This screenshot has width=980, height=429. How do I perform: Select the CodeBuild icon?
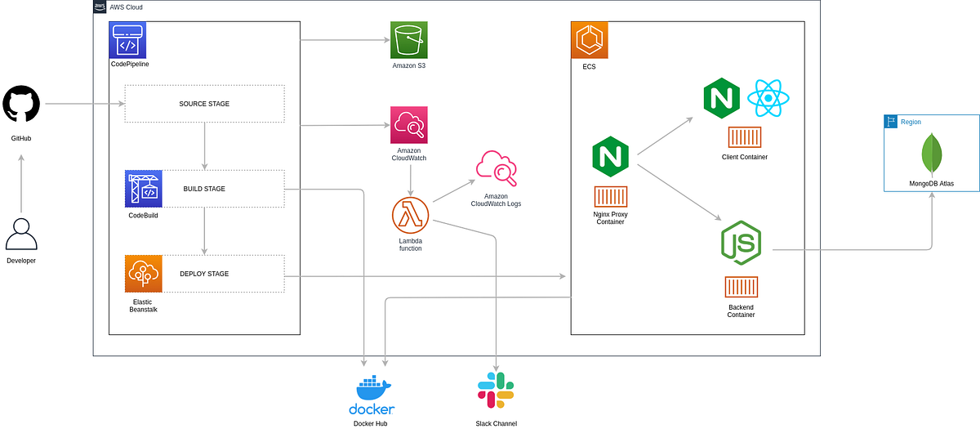click(x=144, y=189)
